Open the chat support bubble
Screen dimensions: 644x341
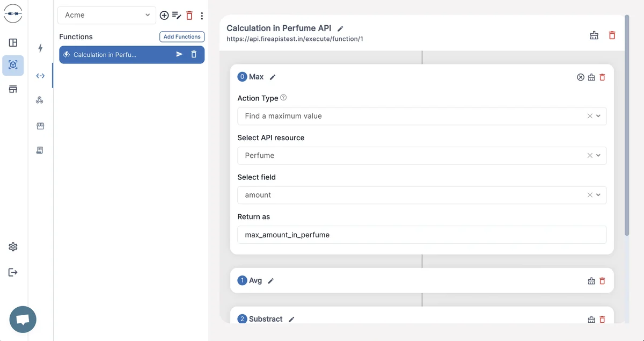point(23,320)
